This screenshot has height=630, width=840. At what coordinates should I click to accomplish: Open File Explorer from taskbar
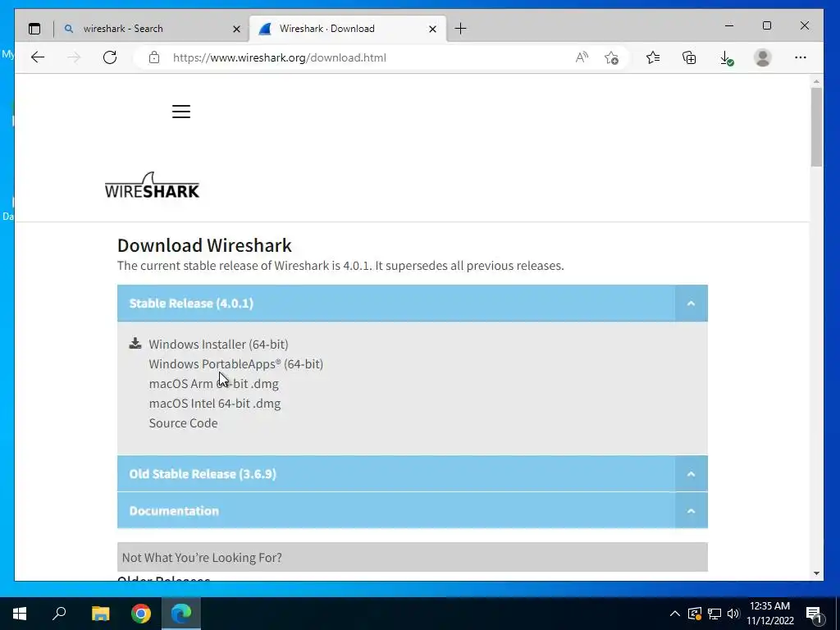click(100, 614)
